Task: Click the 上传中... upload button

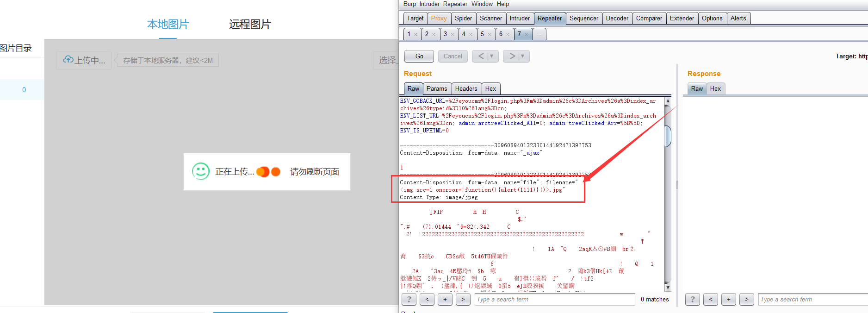Action: (x=84, y=60)
